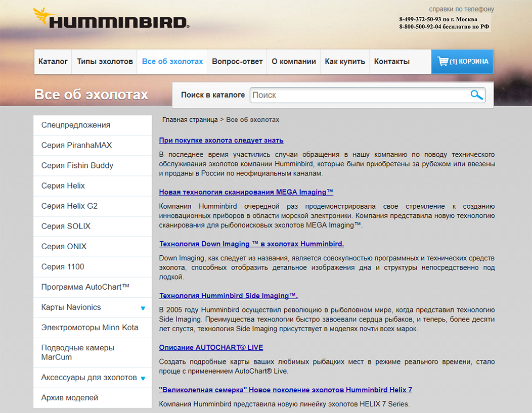Image resolution: width=532 pixels, height=413 pixels.
Task: Open the Типы эхолотов menu
Action: coord(105,61)
